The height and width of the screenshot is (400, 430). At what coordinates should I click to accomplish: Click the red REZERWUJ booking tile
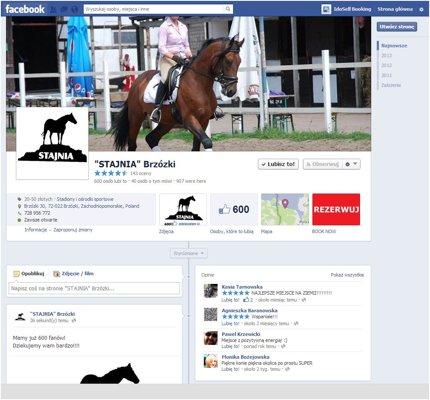click(336, 209)
